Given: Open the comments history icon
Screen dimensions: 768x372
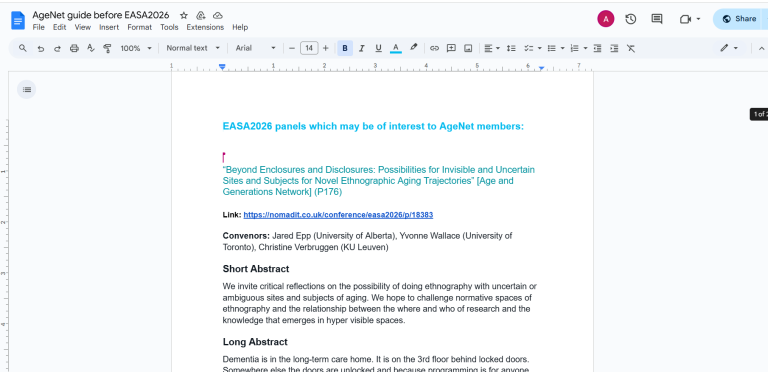Looking at the screenshot, I should point(657,19).
